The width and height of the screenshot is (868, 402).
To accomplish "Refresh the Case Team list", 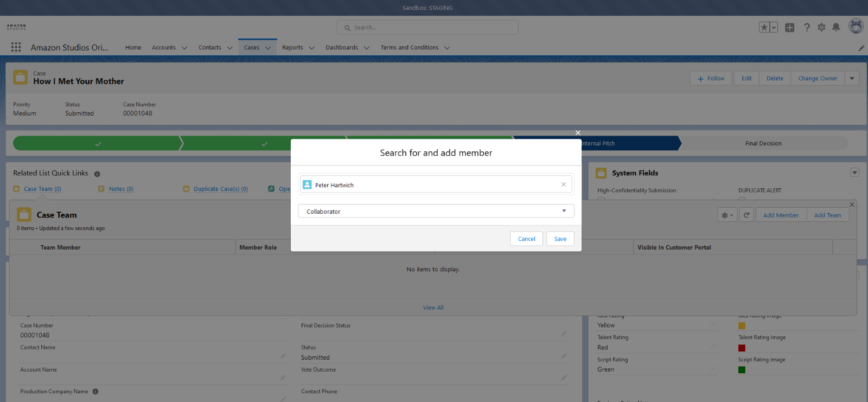I will pyautogui.click(x=746, y=215).
